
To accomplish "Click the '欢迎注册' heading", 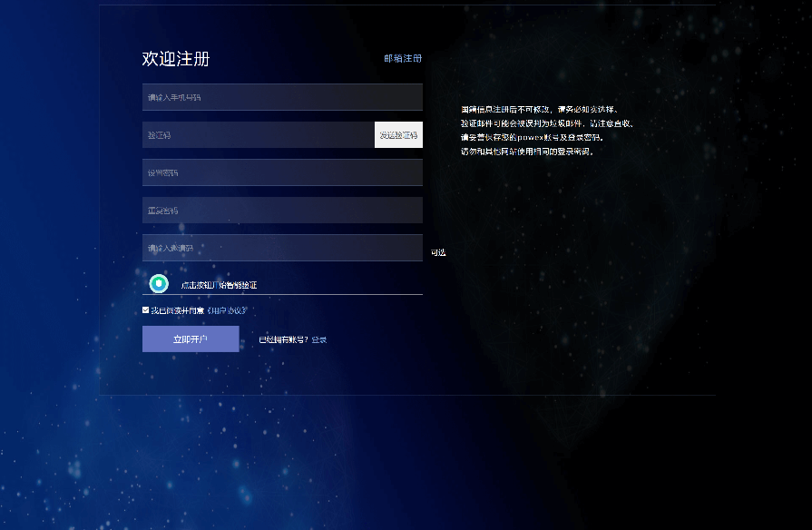I will tap(176, 59).
